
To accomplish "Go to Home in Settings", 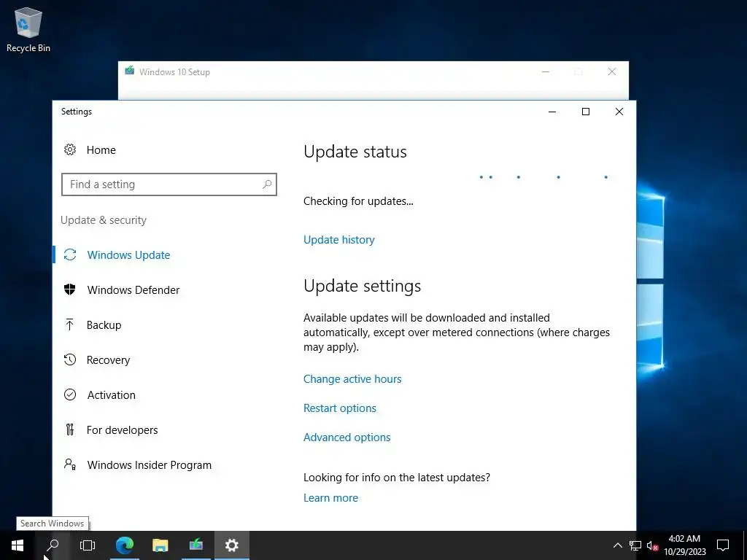I will [101, 150].
